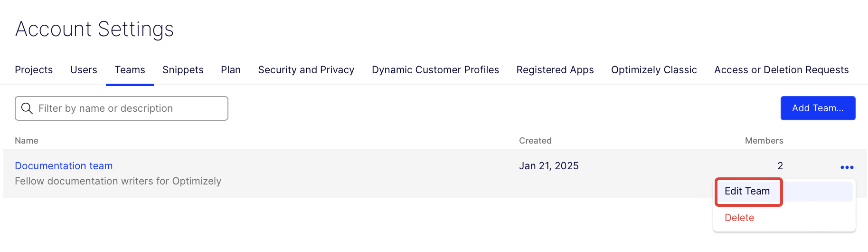Open Dynamic Customer Profiles tab
This screenshot has width=868, height=252.
point(435,70)
